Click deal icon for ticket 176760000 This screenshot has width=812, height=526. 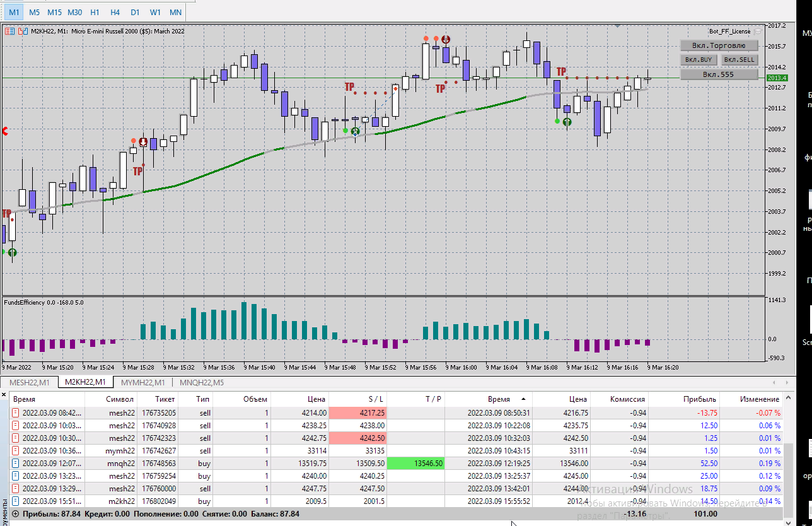point(16,489)
